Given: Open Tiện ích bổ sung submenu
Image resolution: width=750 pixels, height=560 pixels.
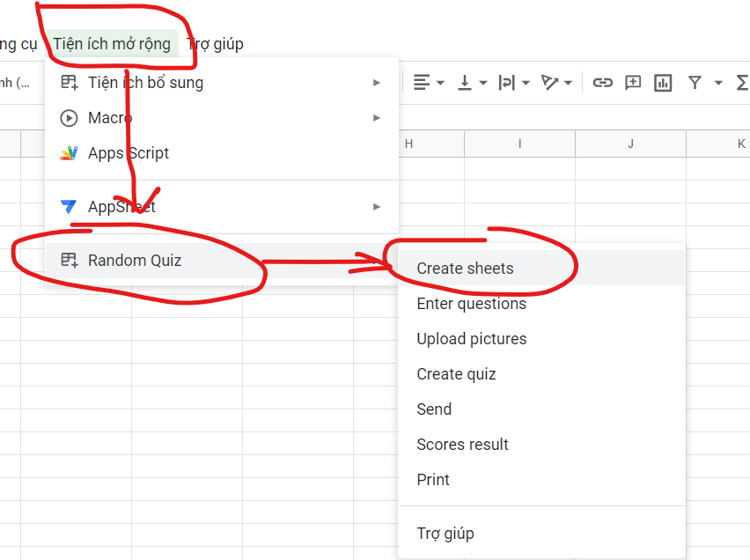Looking at the screenshot, I should click(x=222, y=83).
